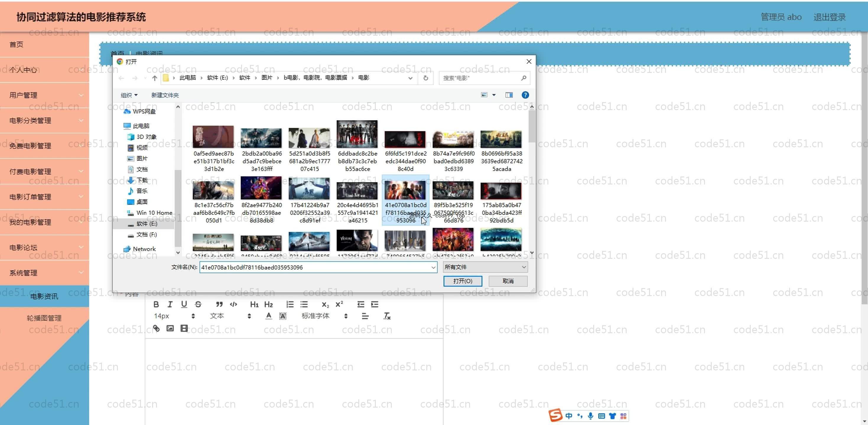Image resolution: width=868 pixels, height=425 pixels.
Task: Click 软件 (E:) in the address bar path
Action: [x=217, y=78]
